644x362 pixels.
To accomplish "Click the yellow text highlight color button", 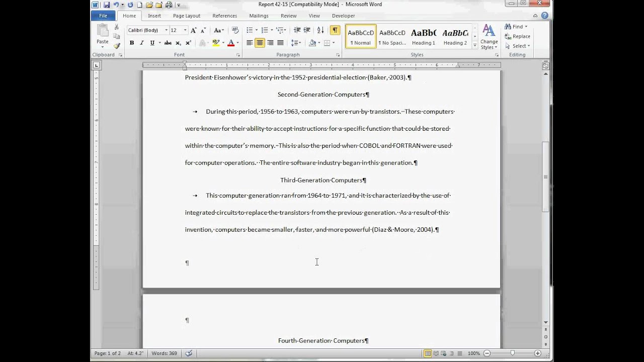I will click(216, 43).
